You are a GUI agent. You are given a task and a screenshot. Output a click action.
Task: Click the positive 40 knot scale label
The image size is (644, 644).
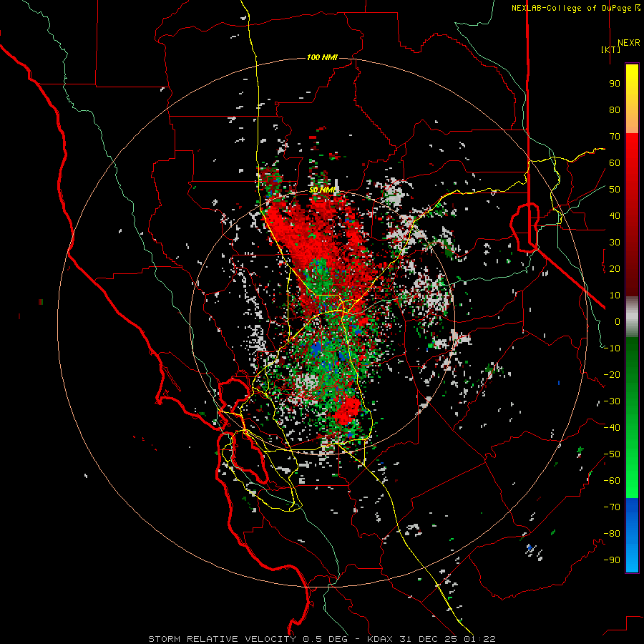click(x=615, y=216)
